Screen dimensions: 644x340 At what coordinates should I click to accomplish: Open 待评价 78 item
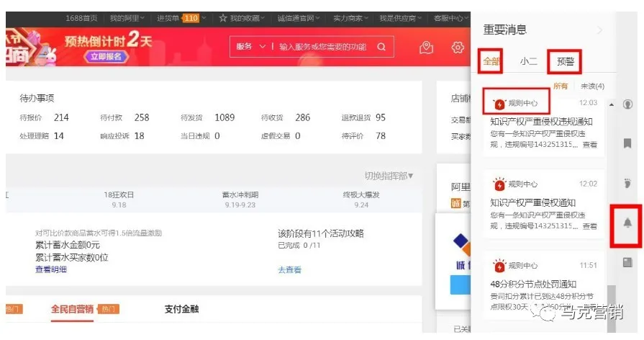point(363,136)
